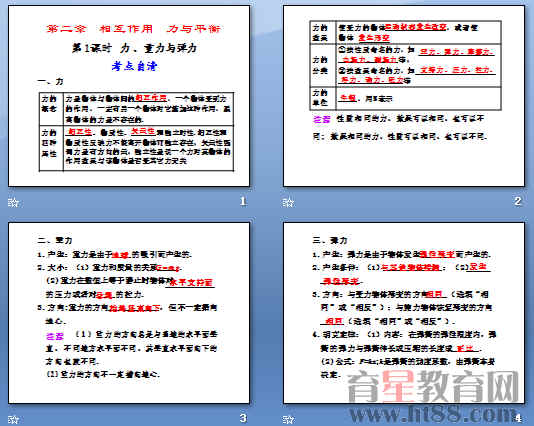The height and width of the screenshot is (426, 534).
Task: Click the 二、重力 heading on slide 3
Action: [x=55, y=240]
